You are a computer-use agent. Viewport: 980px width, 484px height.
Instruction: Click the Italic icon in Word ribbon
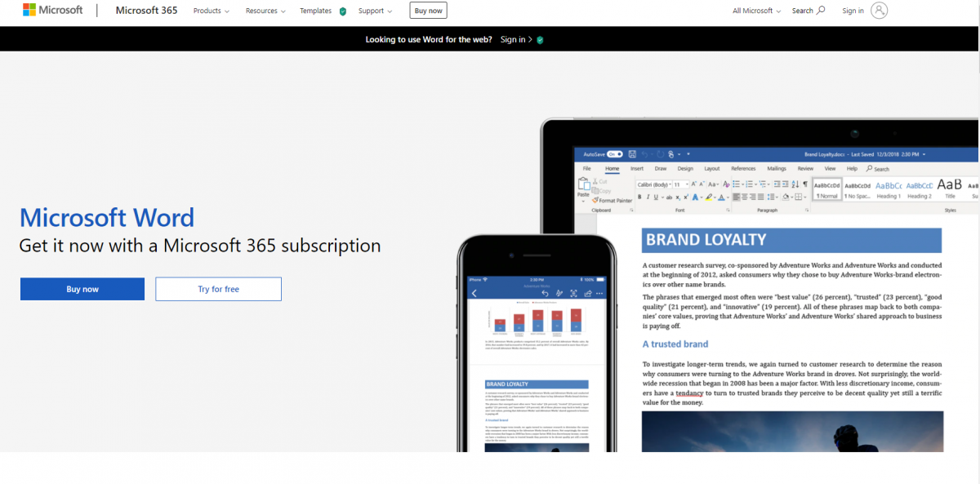pyautogui.click(x=648, y=197)
